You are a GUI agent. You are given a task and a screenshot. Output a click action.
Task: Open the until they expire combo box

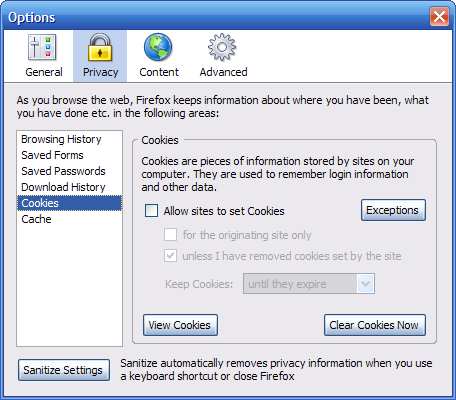click(309, 284)
